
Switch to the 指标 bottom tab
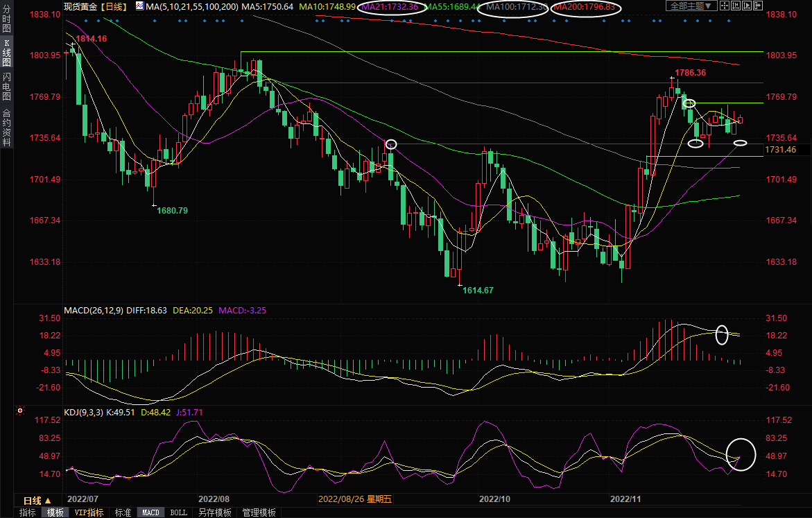click(28, 513)
